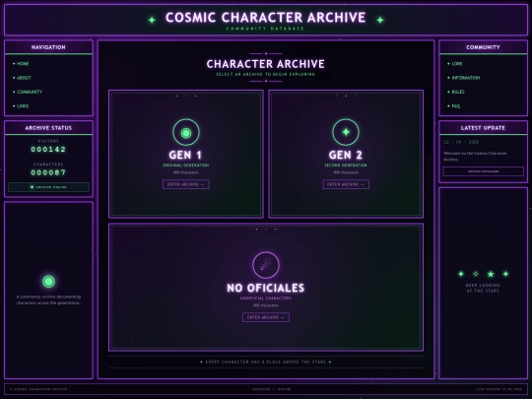
Task: Open the Lore page in the Community panel
Action: tap(457, 63)
